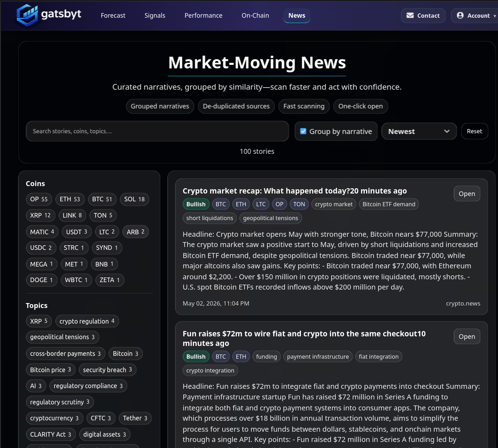Viewport: 498px width, 448px height.
Task: Click the gatsbyt logo icon
Action: (27, 15)
